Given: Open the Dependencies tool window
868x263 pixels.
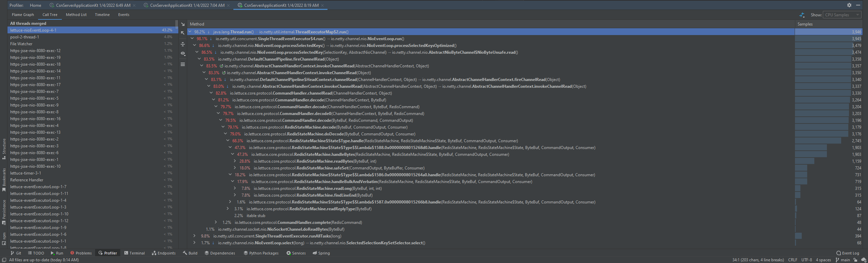Looking at the screenshot, I should 219,253.
